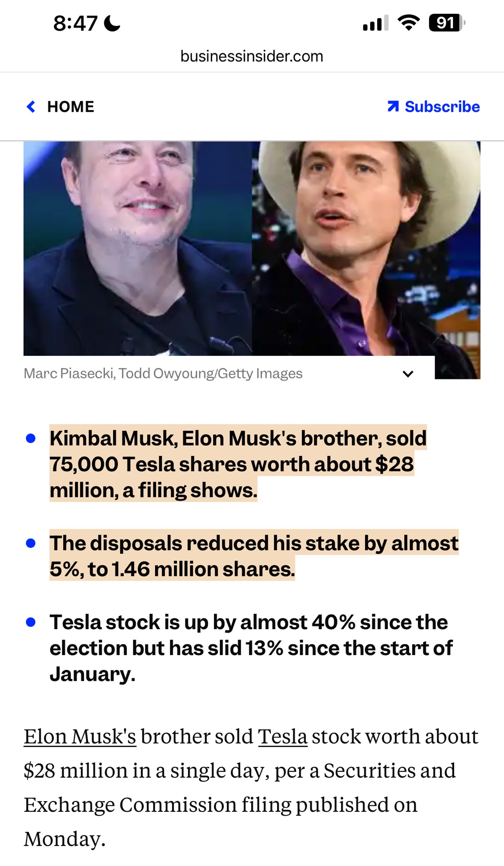Tap the businessinsider.com address bar

point(252,56)
